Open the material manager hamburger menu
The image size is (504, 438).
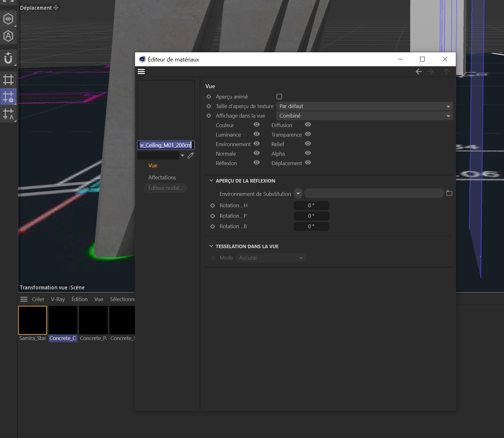coord(24,299)
